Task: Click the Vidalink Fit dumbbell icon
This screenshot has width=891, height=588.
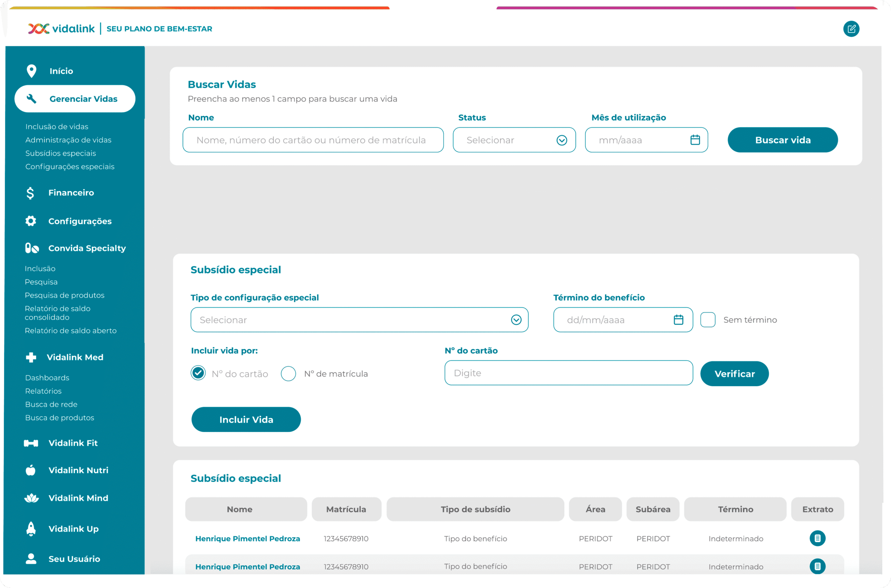Action: (31, 443)
